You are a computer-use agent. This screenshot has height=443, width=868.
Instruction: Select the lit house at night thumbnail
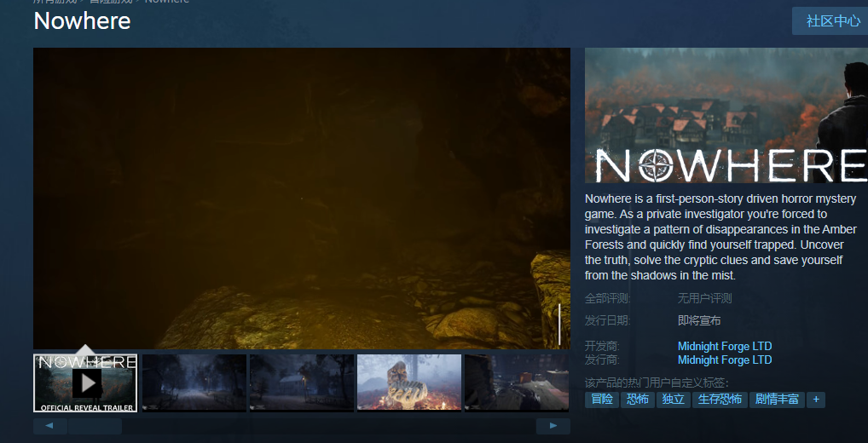tap(302, 383)
